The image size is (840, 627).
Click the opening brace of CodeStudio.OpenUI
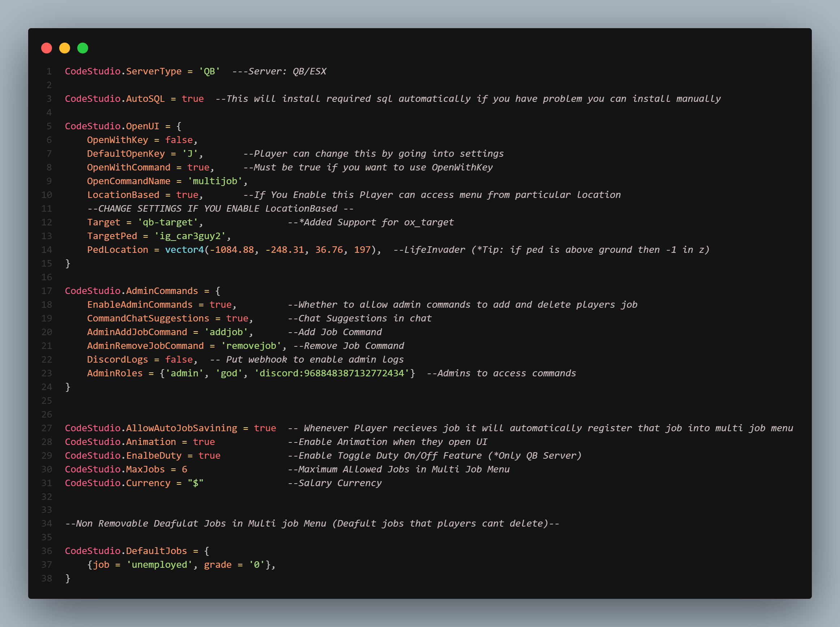pos(178,126)
